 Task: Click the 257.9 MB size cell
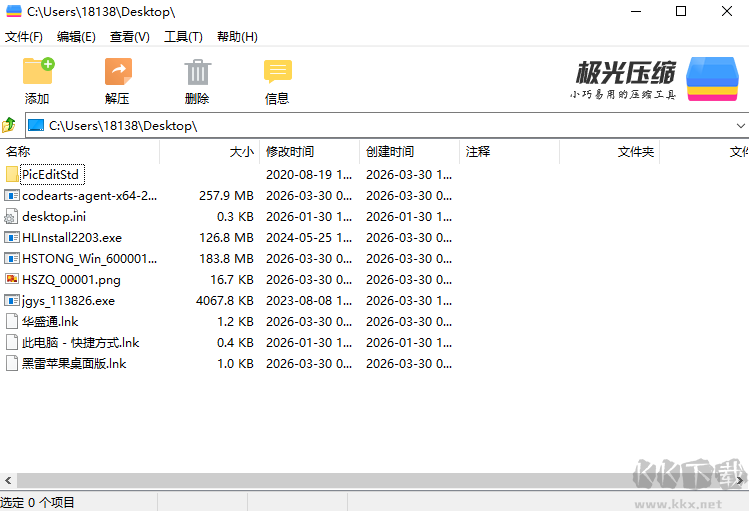[226, 195]
